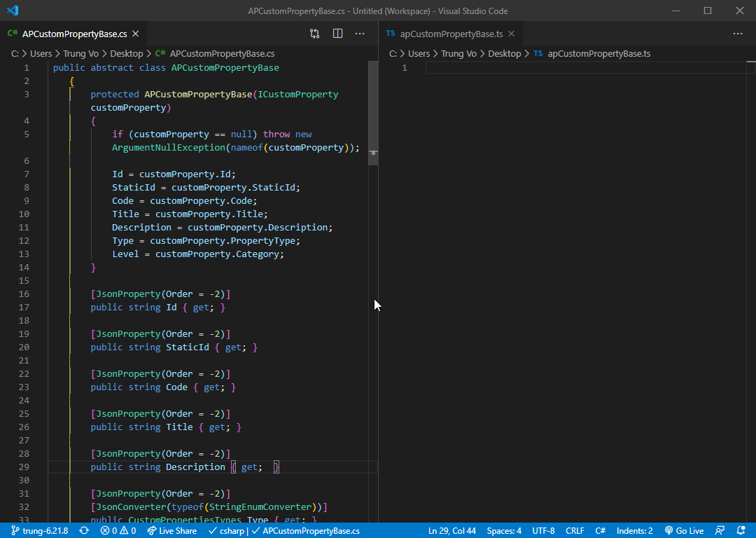Open more actions menu of right editor group
Screen dimensions: 756x538
click(738, 34)
